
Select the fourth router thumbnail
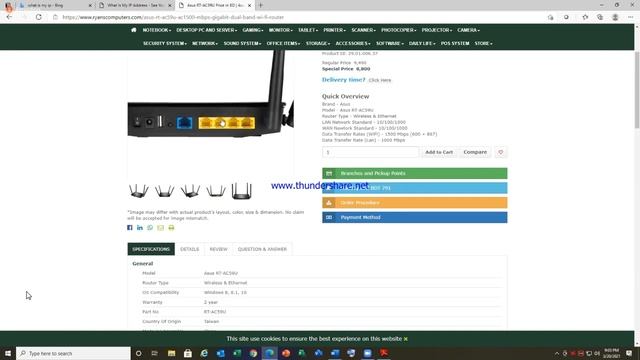click(216, 191)
